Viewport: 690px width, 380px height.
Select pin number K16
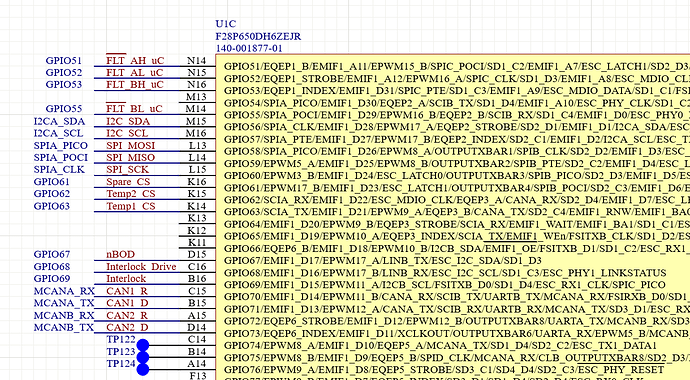tap(197, 181)
